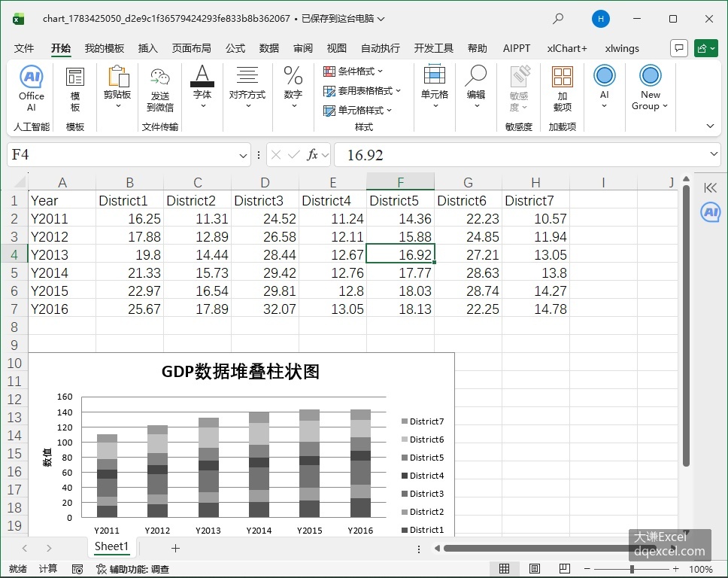Image resolution: width=728 pixels, height=578 pixels.
Task: Open the 数字 number format group
Action: pyautogui.click(x=293, y=87)
